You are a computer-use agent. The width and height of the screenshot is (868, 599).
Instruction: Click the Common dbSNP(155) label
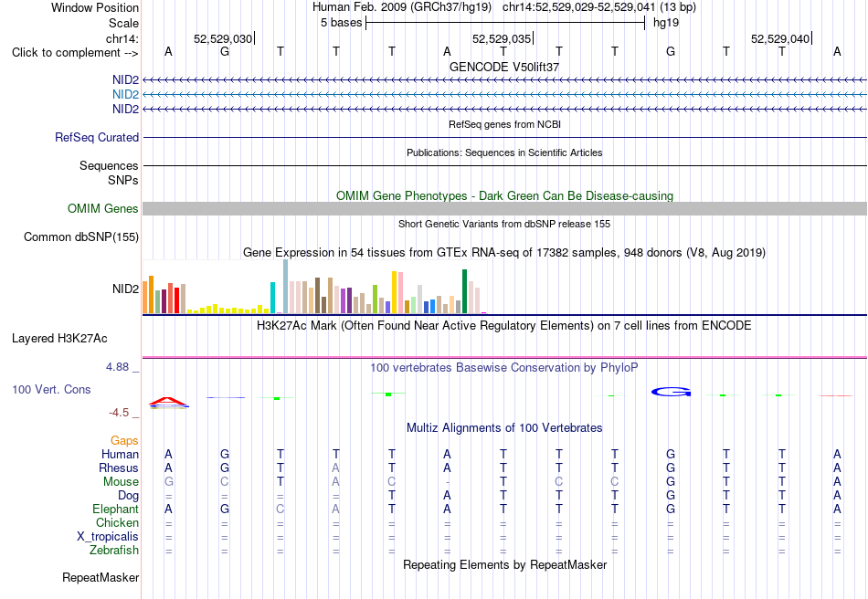81,236
